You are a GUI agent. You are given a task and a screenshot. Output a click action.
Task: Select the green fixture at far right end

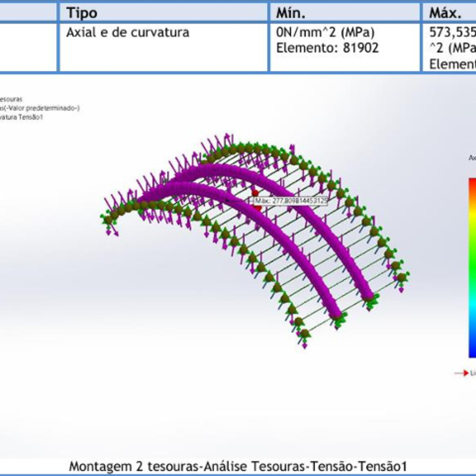tap(402, 277)
